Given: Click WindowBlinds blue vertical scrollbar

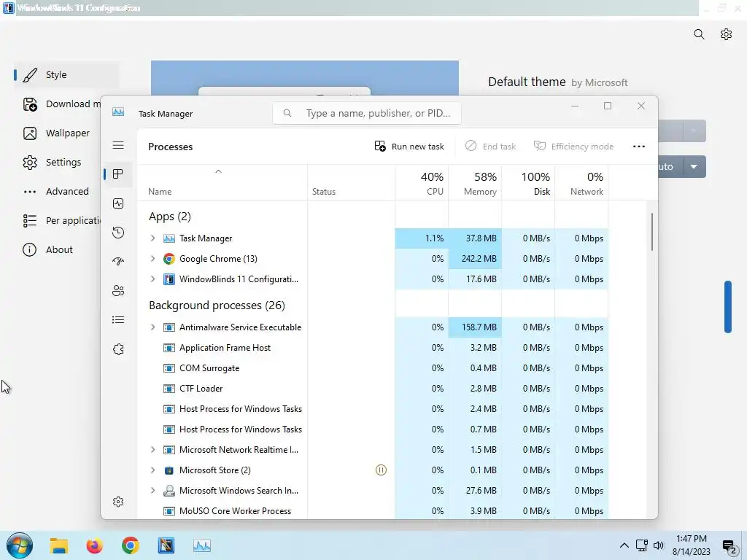Looking at the screenshot, I should click(727, 307).
